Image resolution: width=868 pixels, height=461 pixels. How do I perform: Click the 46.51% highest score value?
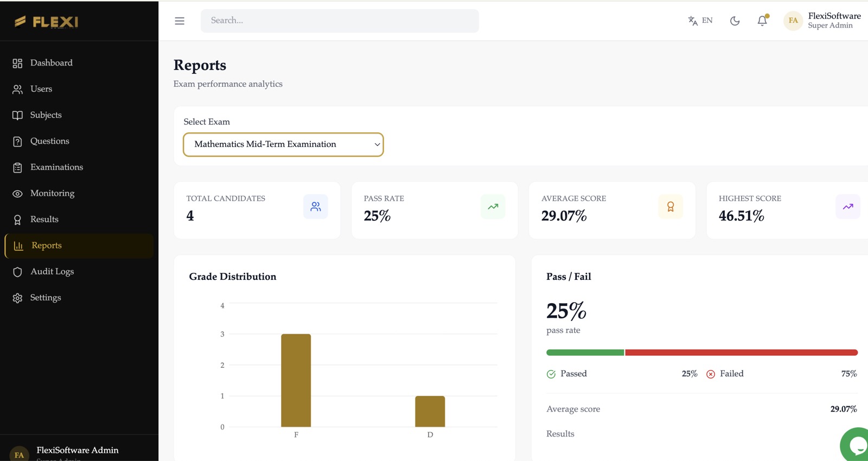pyautogui.click(x=742, y=216)
